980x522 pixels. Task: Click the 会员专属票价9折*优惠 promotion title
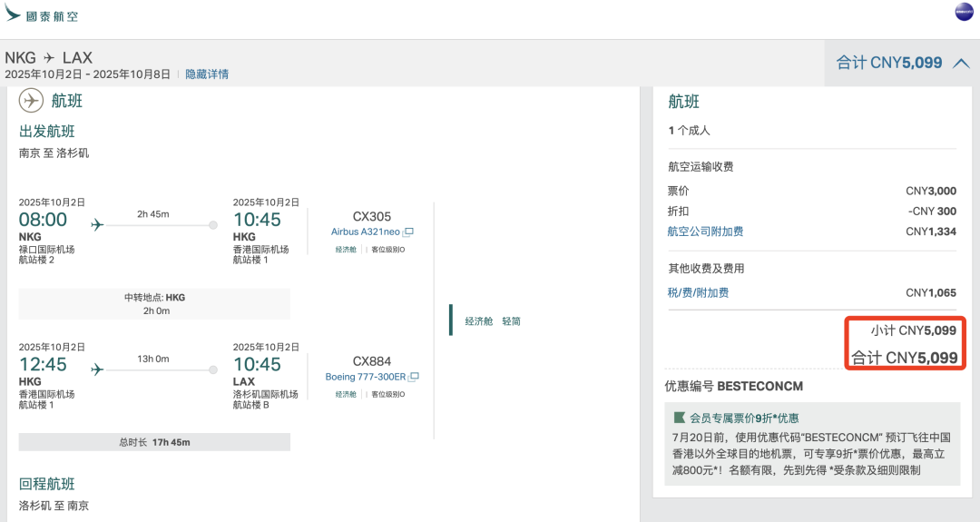tap(744, 419)
